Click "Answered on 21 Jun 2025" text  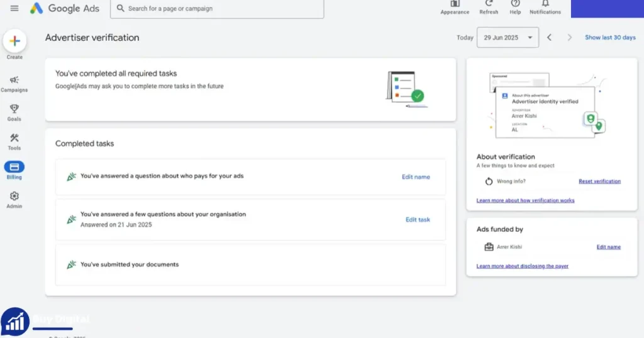116,224
